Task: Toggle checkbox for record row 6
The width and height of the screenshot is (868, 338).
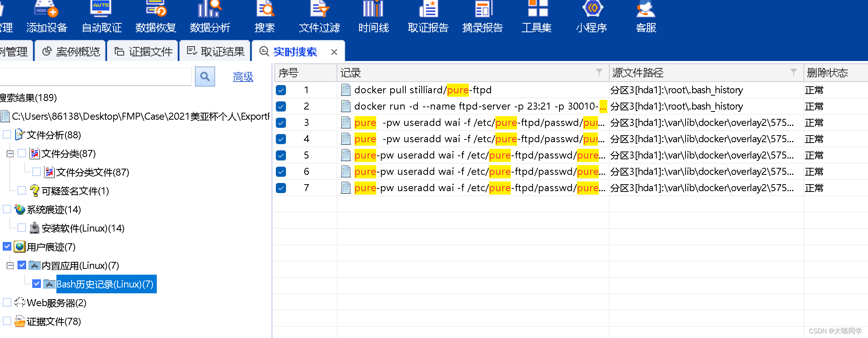Action: 281,172
